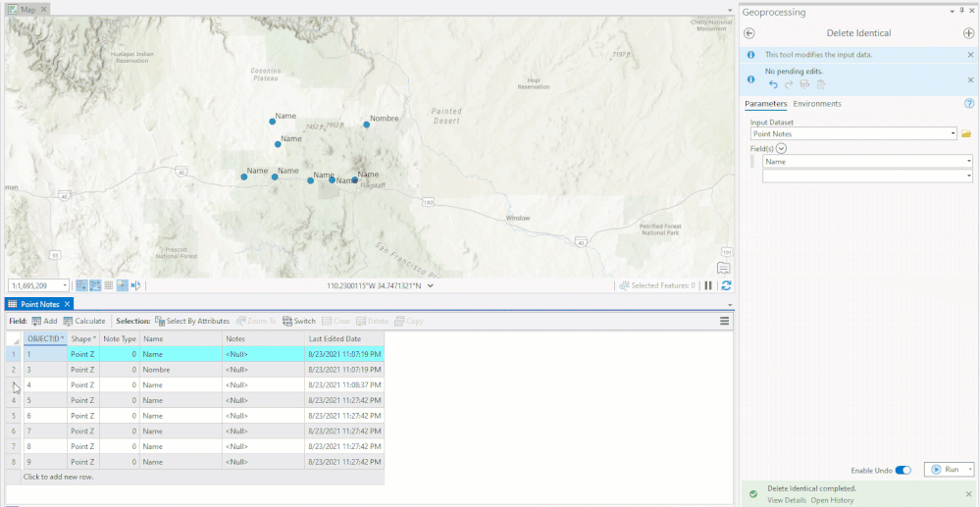Image resolution: width=980 pixels, height=507 pixels.
Task: Click the discard edits clipboard icon
Action: click(x=821, y=84)
